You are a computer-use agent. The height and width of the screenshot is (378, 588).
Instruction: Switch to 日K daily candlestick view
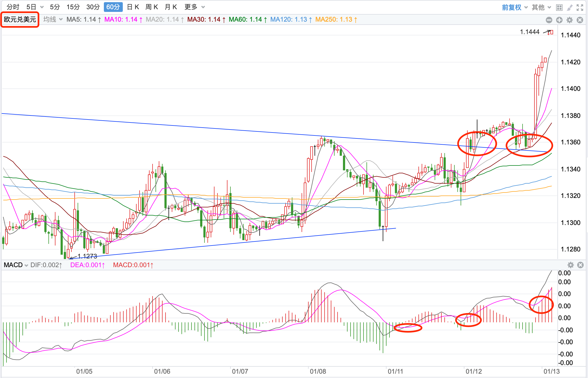click(x=133, y=7)
